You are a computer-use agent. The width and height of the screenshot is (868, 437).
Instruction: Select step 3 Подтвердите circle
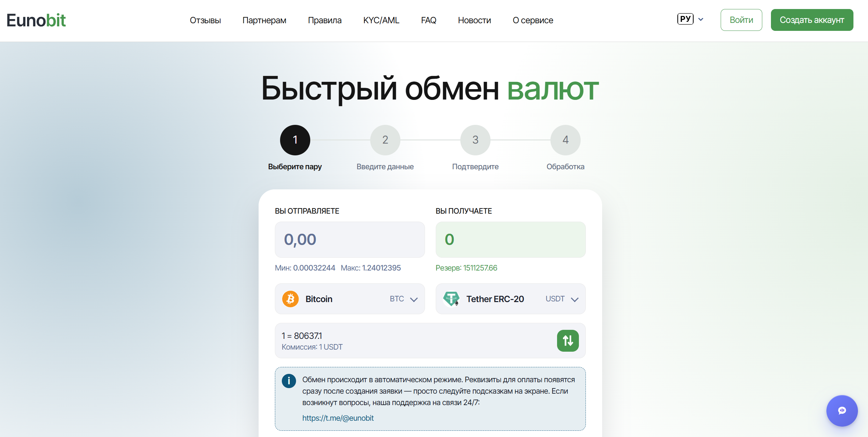click(475, 140)
